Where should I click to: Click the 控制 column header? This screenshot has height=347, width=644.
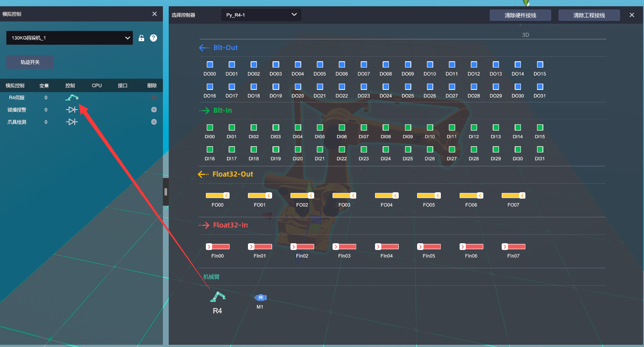[70, 85]
